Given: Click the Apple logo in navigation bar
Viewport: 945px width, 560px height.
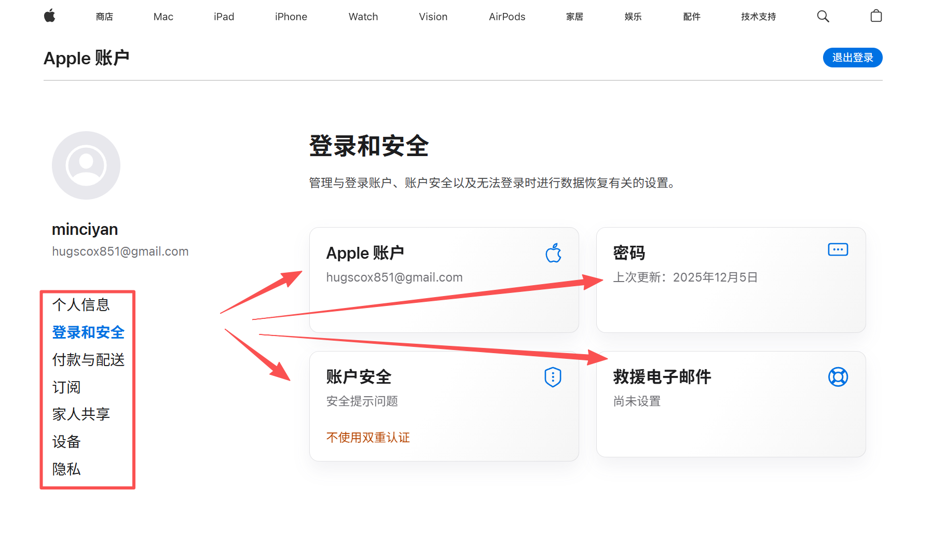Looking at the screenshot, I should click(50, 16).
